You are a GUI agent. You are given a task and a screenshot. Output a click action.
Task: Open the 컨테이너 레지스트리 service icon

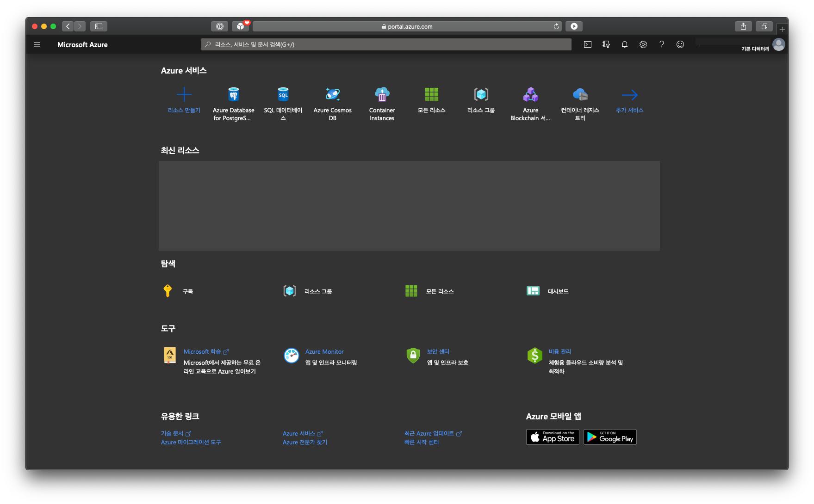[x=580, y=94]
